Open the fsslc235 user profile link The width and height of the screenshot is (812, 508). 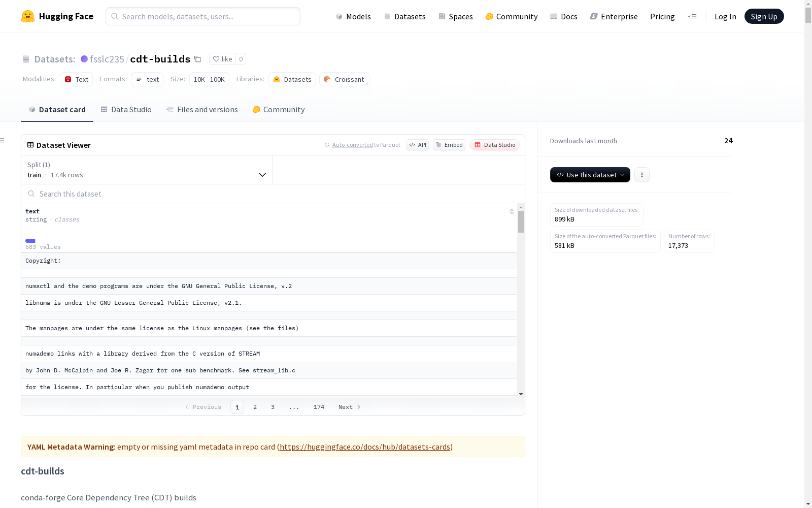tap(107, 59)
